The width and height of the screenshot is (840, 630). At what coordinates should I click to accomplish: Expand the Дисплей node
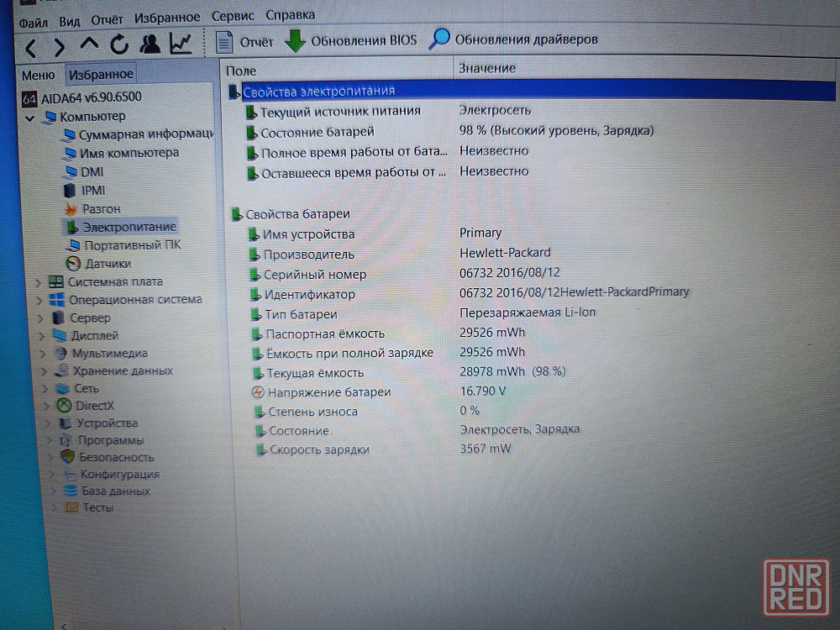(x=42, y=337)
